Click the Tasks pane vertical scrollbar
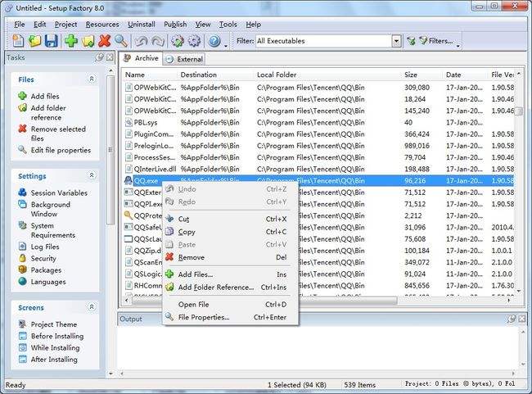The height and width of the screenshot is (394, 532). pos(110,149)
